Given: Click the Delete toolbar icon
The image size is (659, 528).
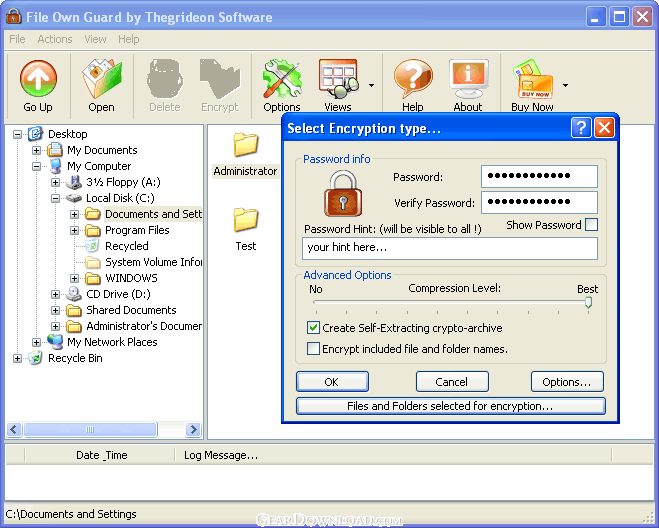Looking at the screenshot, I should click(x=165, y=79).
